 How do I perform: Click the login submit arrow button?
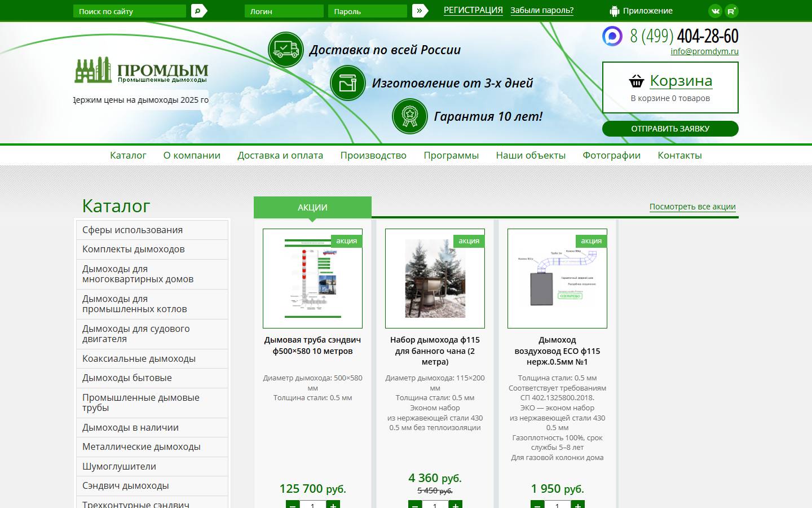(x=420, y=11)
